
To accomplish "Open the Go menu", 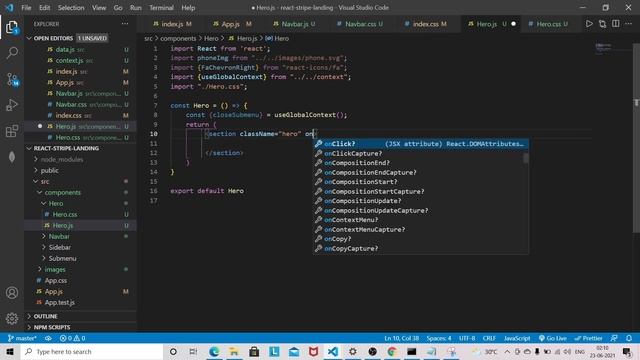I will coord(118,8).
